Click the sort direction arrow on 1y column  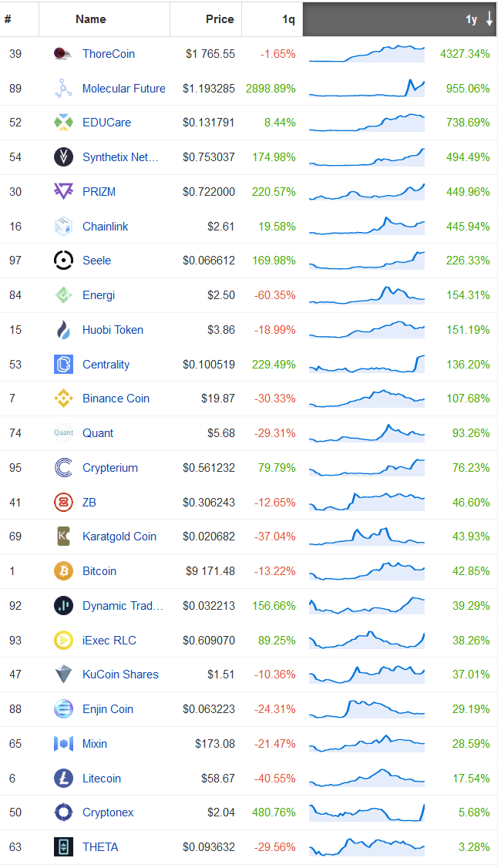[489, 19]
